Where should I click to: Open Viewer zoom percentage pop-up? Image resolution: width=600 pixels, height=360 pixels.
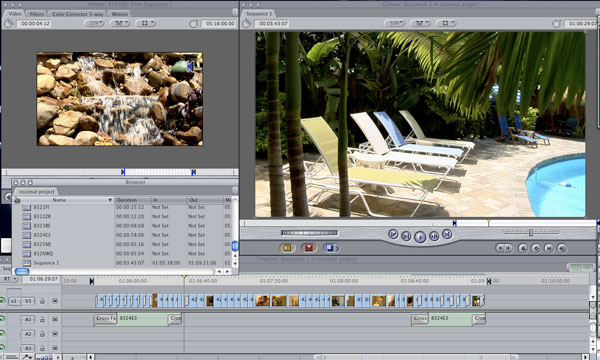pyautogui.click(x=94, y=23)
